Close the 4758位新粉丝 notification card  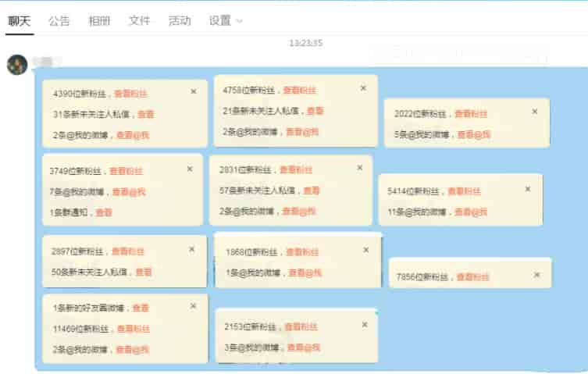pos(363,87)
